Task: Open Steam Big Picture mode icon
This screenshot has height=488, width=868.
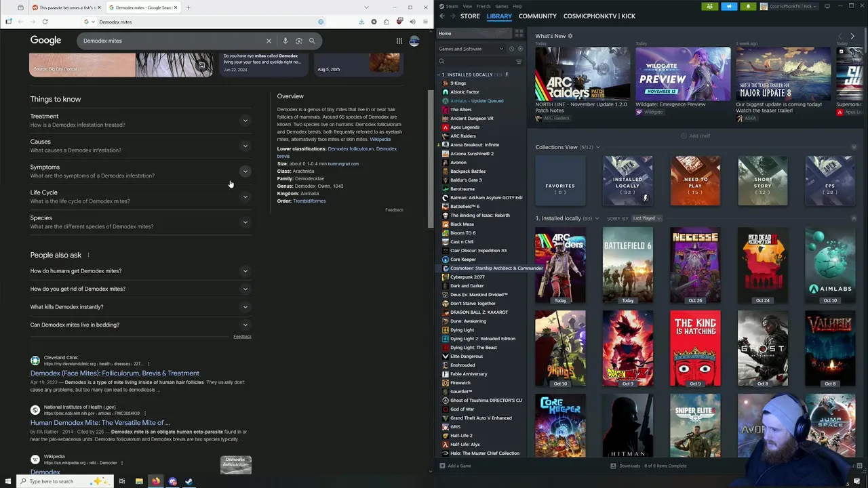Action: click(827, 6)
